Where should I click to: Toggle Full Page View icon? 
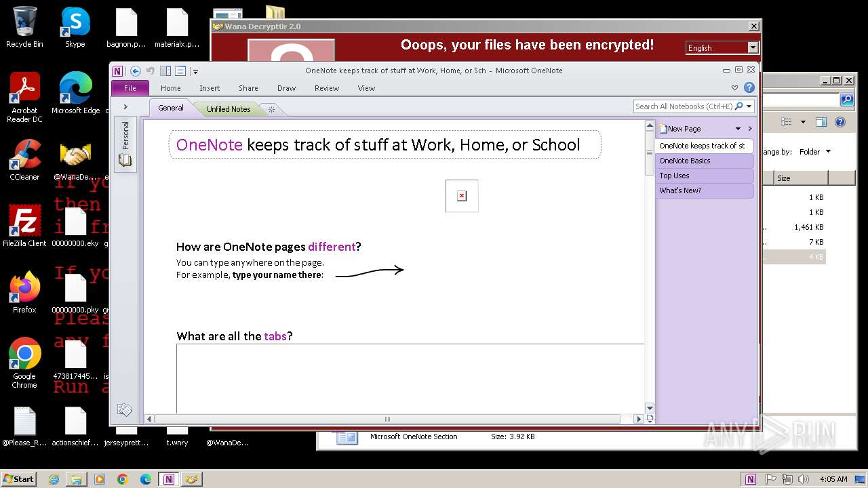point(180,70)
